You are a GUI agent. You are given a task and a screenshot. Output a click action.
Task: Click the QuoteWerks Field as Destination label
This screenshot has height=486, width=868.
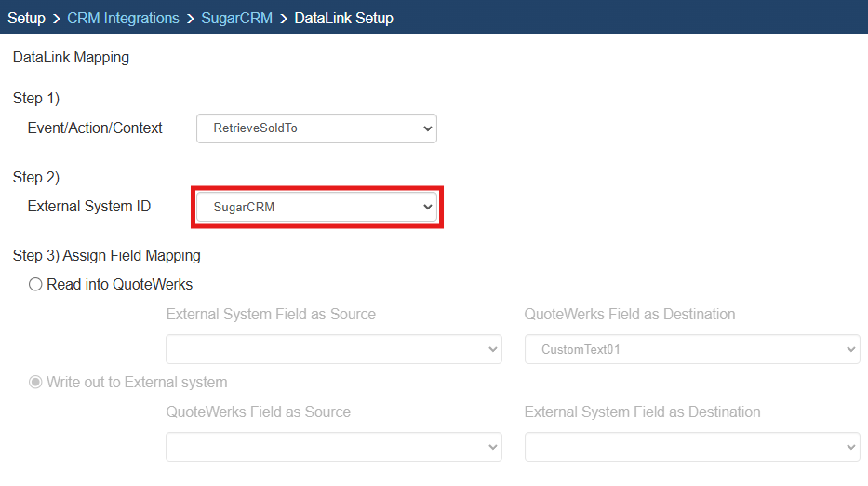(x=630, y=315)
